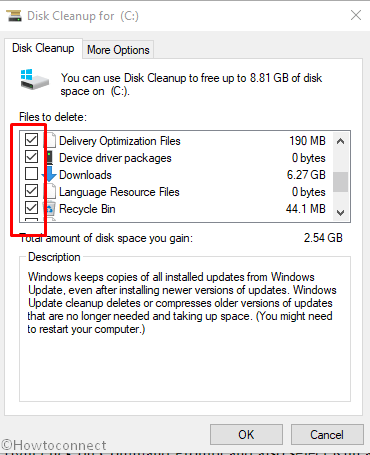Click the Disk Cleanup title bar icon
The width and height of the screenshot is (370, 455).
coord(14,16)
